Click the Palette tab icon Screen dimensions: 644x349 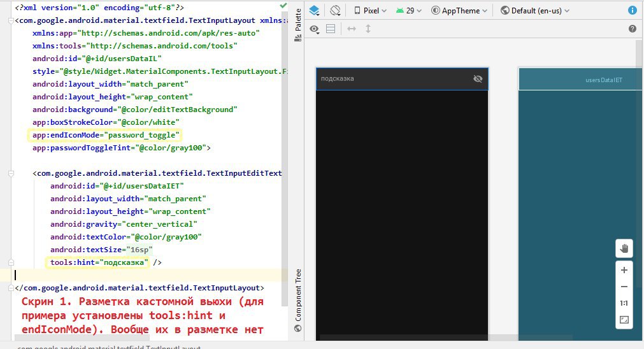[298, 38]
